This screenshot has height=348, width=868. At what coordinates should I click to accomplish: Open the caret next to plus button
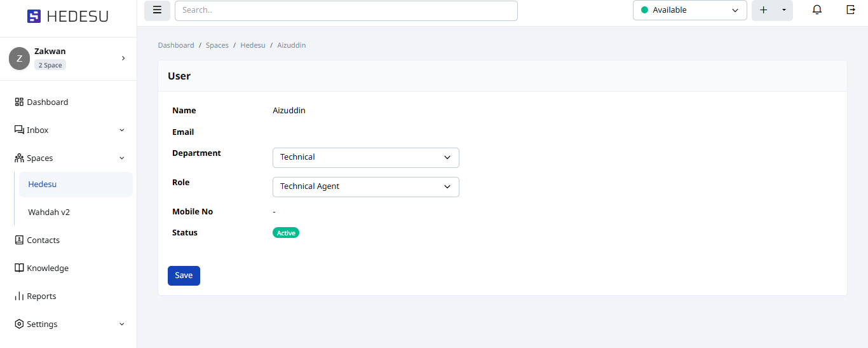pos(784,10)
